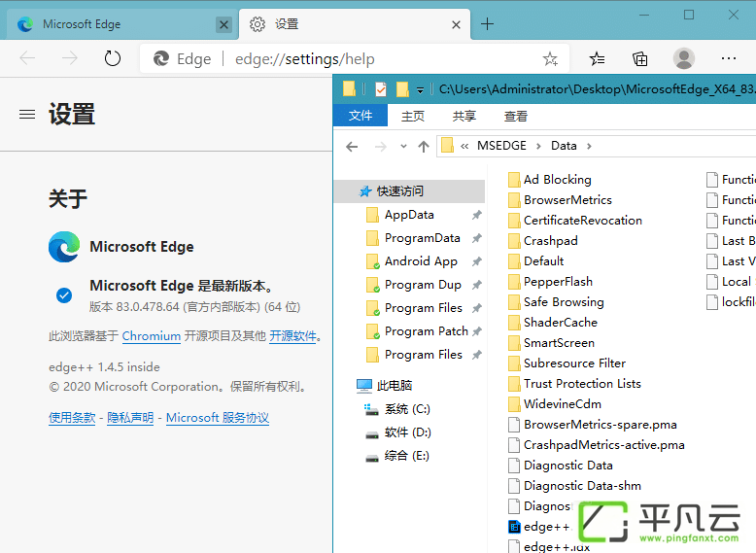Image resolution: width=756 pixels, height=553 pixels.
Task: Select the Default folder
Action: [x=535, y=261]
